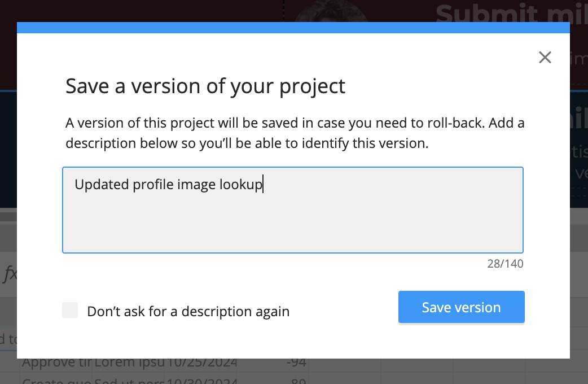Image resolution: width=588 pixels, height=384 pixels.
Task: Place cursor after "Updated profile image lookup"
Action: 263,184
